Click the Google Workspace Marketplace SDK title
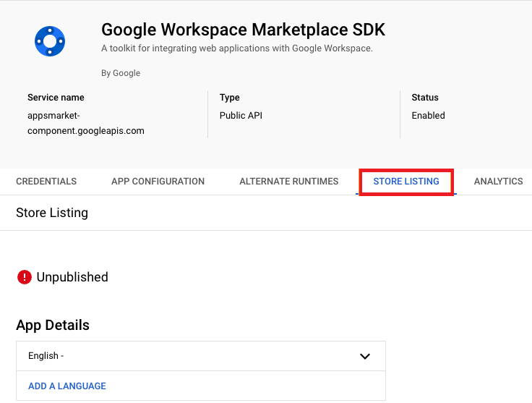 tap(243, 30)
